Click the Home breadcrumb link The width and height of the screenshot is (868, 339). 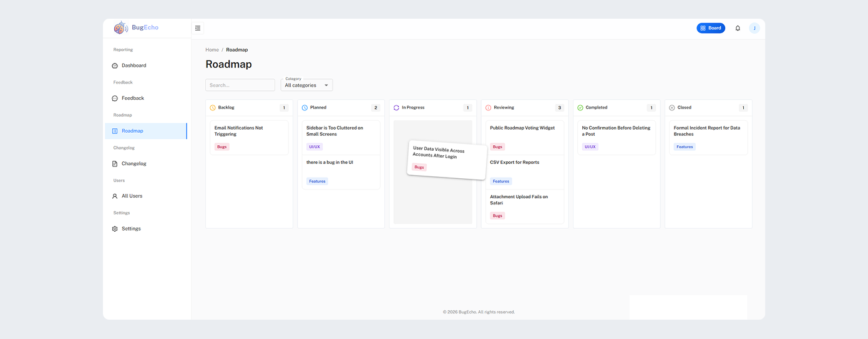[x=212, y=50]
